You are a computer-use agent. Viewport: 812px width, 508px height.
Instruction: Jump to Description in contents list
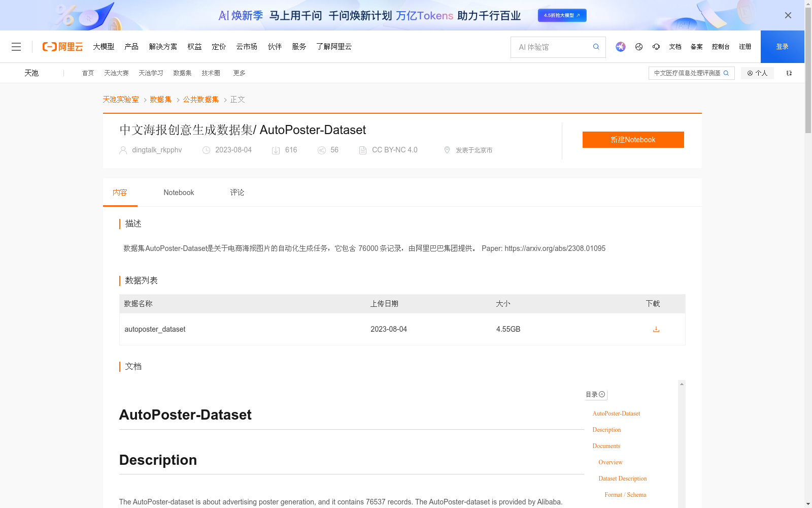coord(606,430)
